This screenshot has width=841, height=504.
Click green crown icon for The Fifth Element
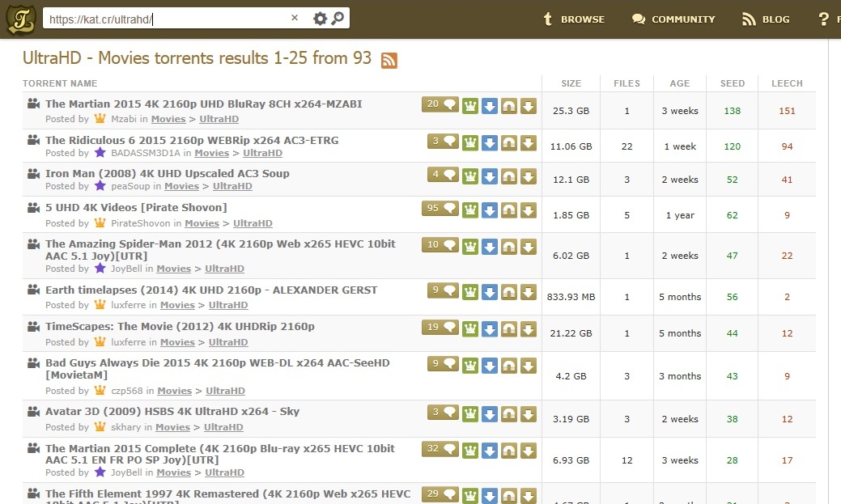tap(470, 495)
